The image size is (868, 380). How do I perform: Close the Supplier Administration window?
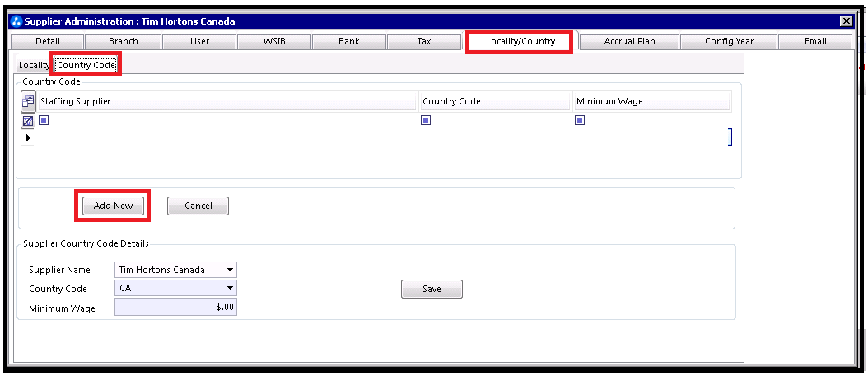[846, 21]
